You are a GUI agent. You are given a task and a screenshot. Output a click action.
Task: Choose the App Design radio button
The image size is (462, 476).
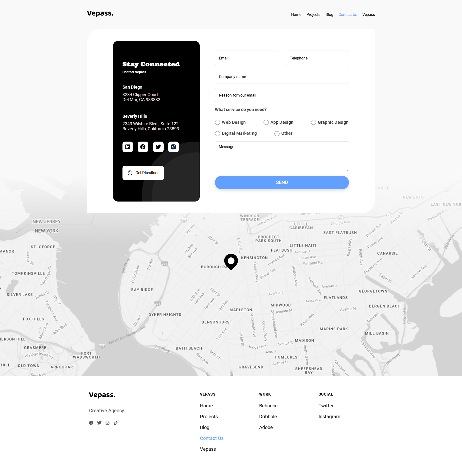pos(266,122)
